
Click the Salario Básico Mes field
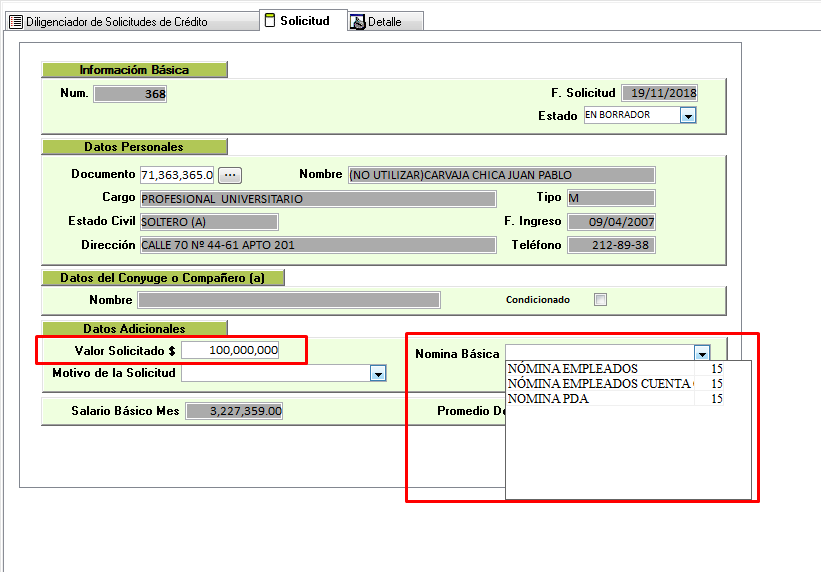pyautogui.click(x=234, y=411)
